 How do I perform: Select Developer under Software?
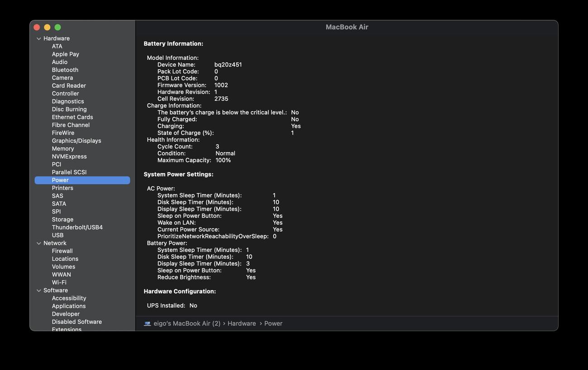coord(66,314)
